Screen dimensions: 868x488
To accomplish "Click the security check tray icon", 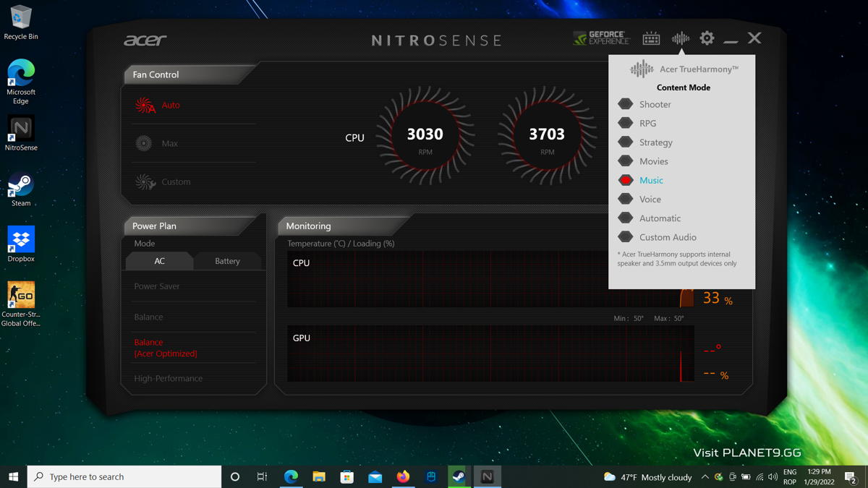I will 718,477.
